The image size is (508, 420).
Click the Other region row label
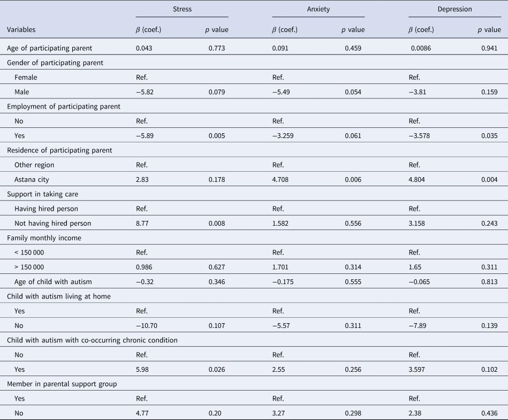[x=34, y=165]
